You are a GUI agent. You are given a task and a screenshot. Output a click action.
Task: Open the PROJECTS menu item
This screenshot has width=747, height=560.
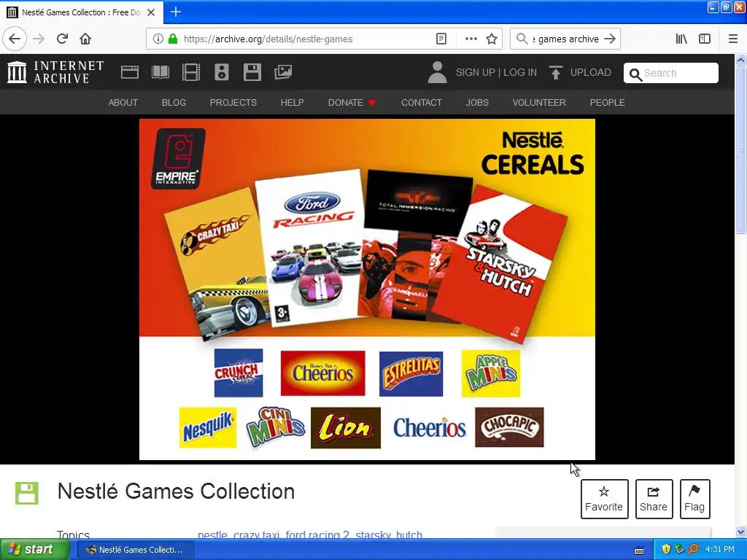tap(233, 102)
